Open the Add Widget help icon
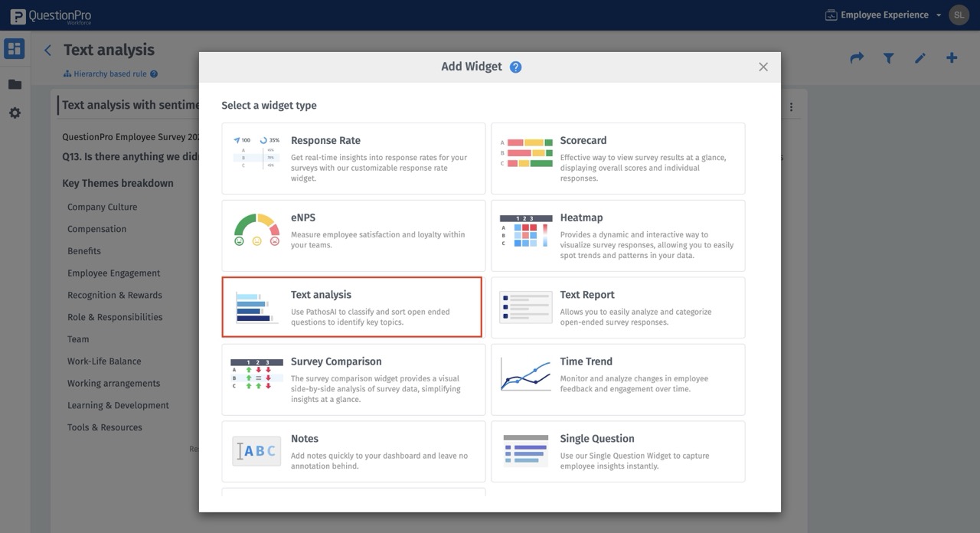The width and height of the screenshot is (980, 533). [515, 67]
